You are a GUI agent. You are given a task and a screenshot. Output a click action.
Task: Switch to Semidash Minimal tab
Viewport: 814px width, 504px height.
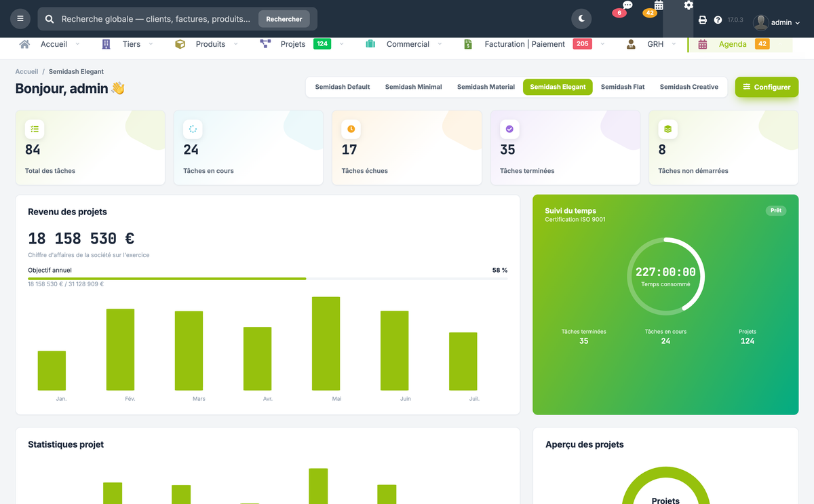click(413, 87)
